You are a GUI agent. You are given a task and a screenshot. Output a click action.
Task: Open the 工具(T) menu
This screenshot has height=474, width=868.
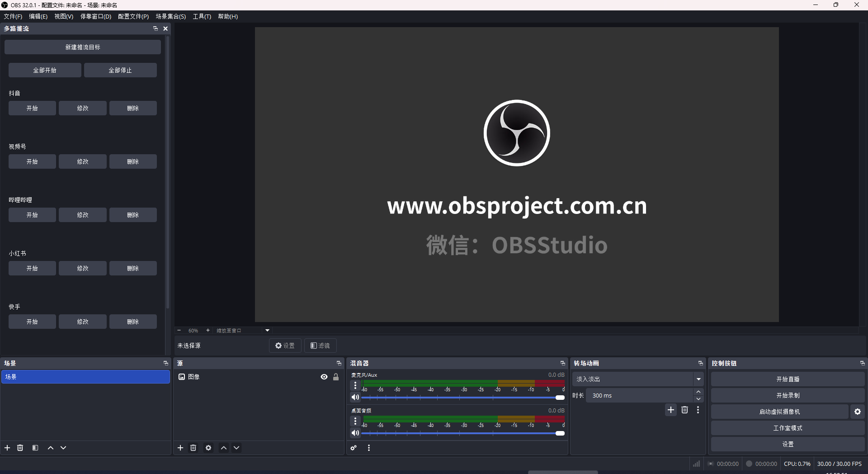[202, 16]
